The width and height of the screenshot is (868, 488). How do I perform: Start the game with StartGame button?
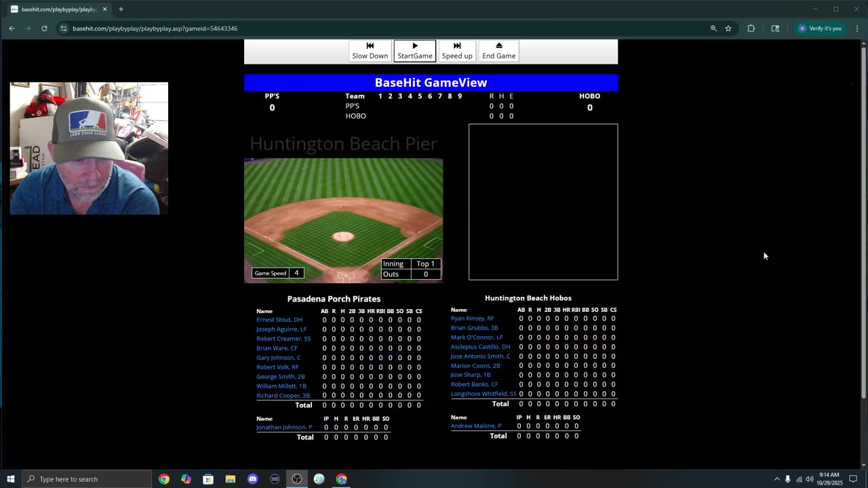pyautogui.click(x=415, y=51)
